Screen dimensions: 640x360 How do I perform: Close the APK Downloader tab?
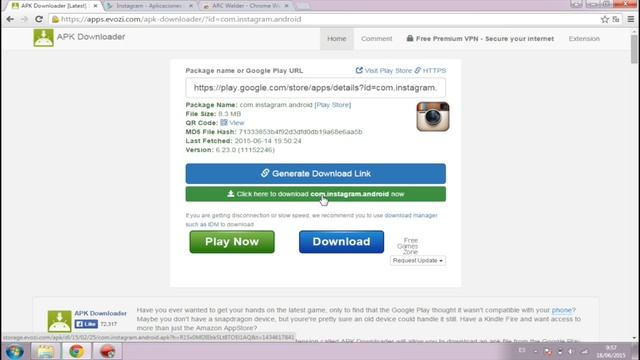tap(95, 6)
